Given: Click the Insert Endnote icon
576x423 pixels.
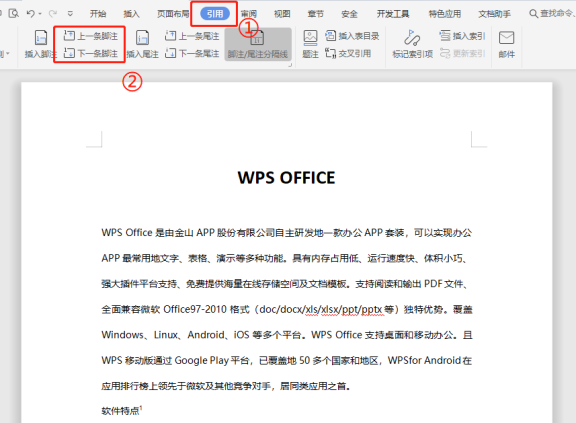Looking at the screenshot, I should 142,38.
